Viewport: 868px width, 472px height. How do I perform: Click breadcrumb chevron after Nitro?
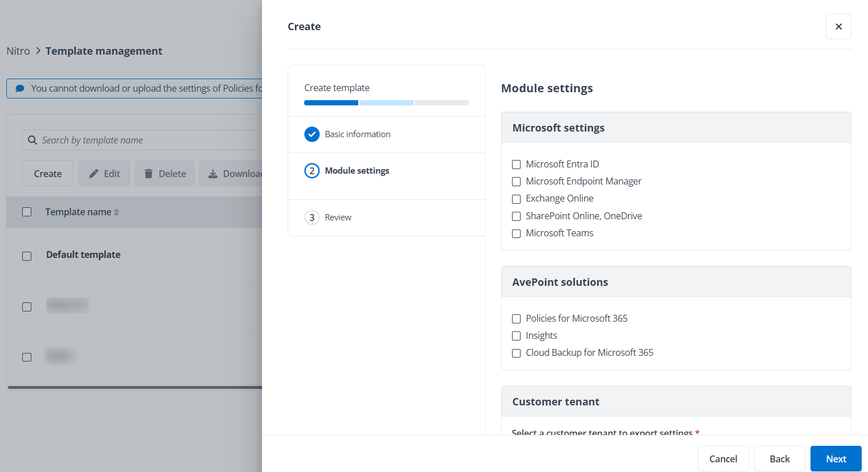(x=38, y=51)
